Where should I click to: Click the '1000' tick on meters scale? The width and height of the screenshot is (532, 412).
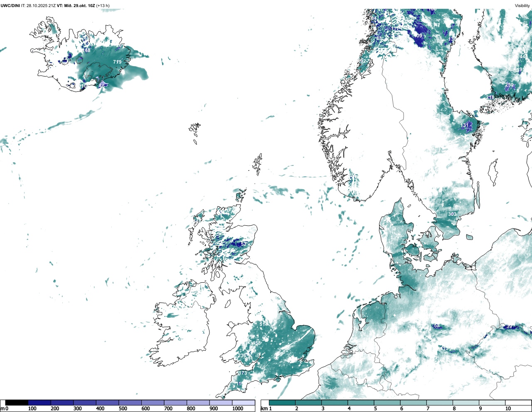(x=238, y=409)
